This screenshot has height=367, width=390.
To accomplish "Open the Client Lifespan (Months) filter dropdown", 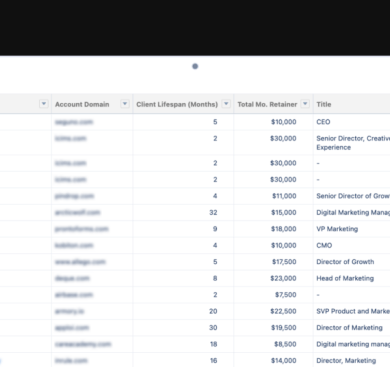I will [x=226, y=104].
